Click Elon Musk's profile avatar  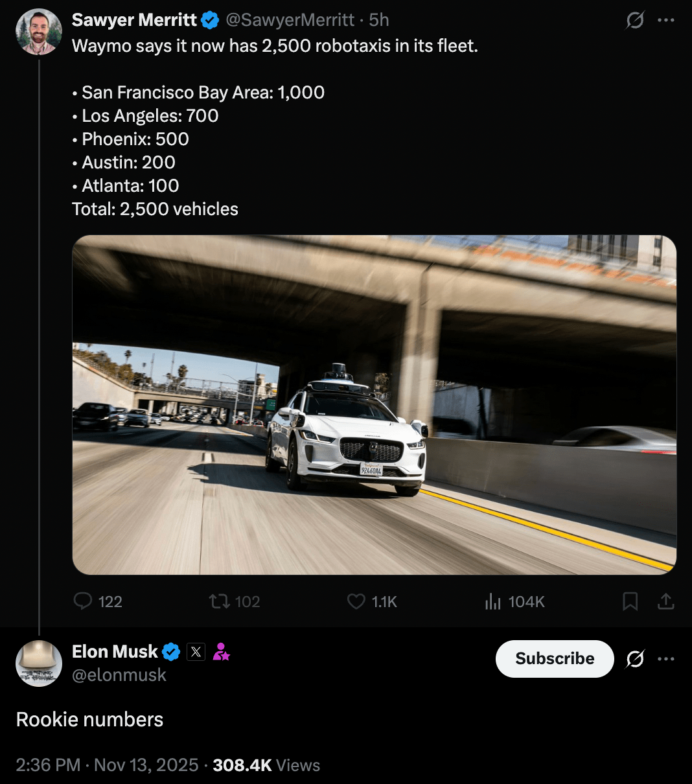click(39, 663)
